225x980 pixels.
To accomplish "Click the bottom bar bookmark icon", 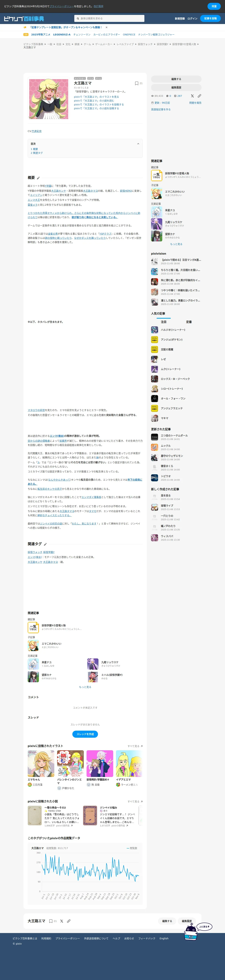I will pos(51,921).
